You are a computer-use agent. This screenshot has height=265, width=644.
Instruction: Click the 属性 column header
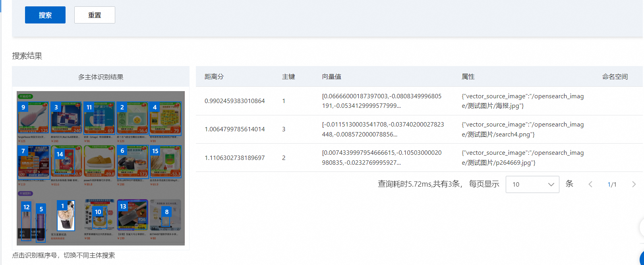468,76
